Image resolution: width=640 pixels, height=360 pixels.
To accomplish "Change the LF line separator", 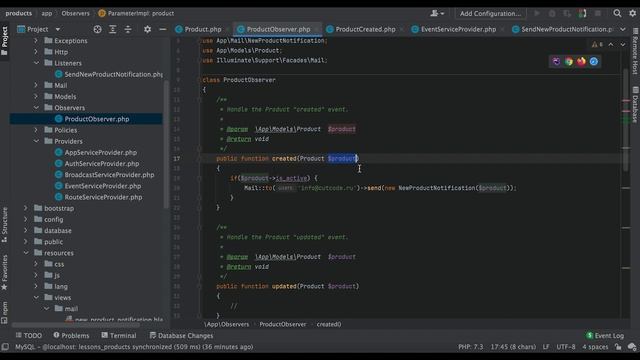I will point(546,347).
